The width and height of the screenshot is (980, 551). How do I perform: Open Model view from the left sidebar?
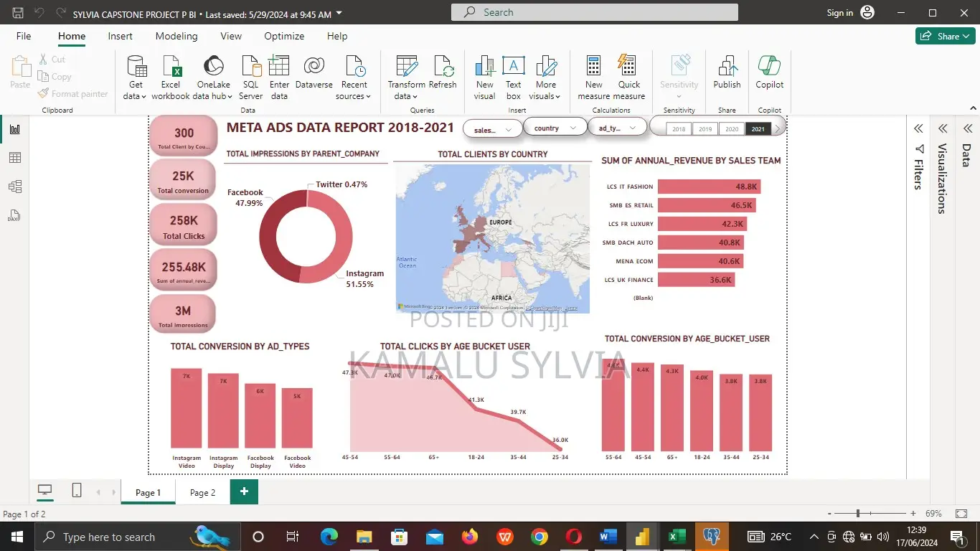14,187
